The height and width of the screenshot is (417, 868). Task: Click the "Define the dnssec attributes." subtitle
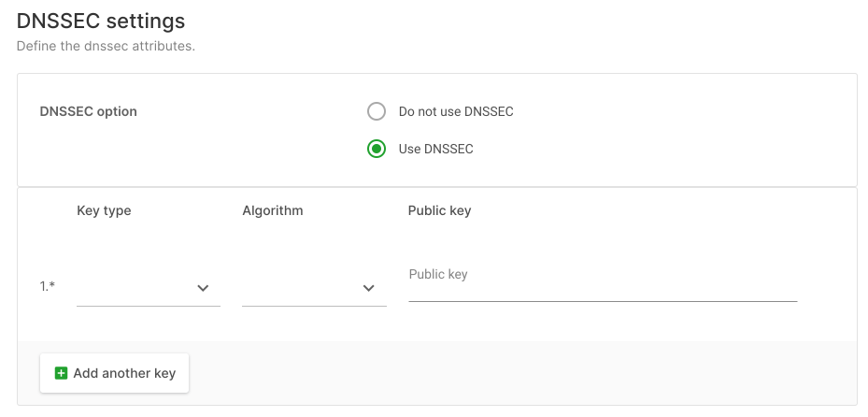tap(106, 46)
